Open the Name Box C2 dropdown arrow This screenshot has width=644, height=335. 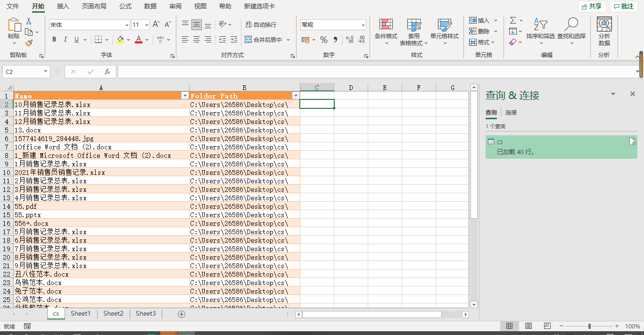[x=46, y=72]
